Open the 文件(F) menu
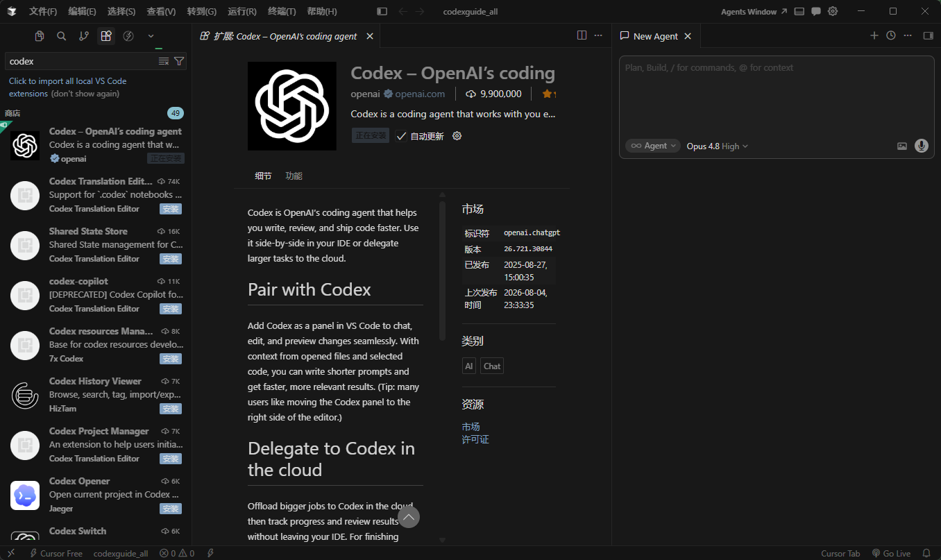The width and height of the screenshot is (941, 560). pos(43,12)
